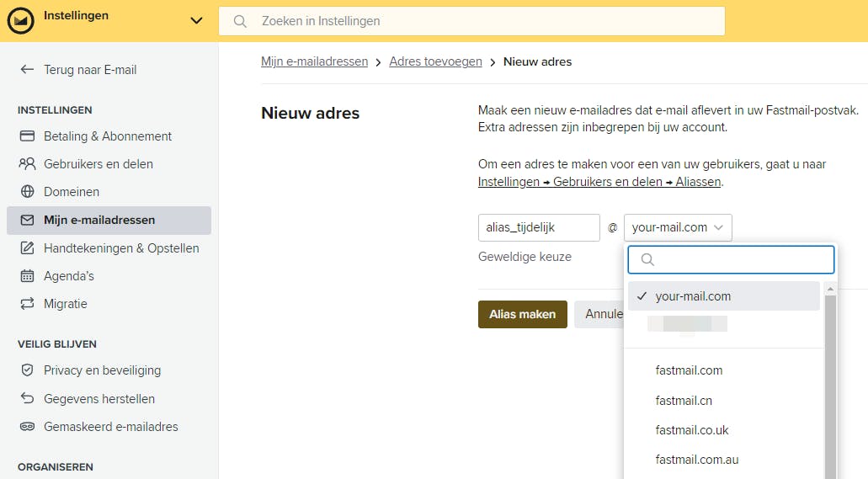Go back via Terug naar E-mail
Image resolution: width=868 pixels, height=479 pixels.
(90, 70)
